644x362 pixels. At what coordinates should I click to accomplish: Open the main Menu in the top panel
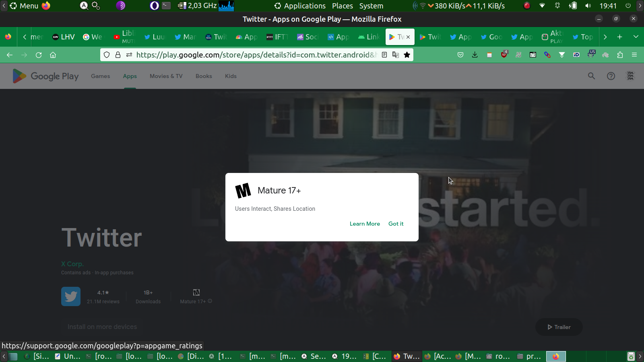point(24,6)
